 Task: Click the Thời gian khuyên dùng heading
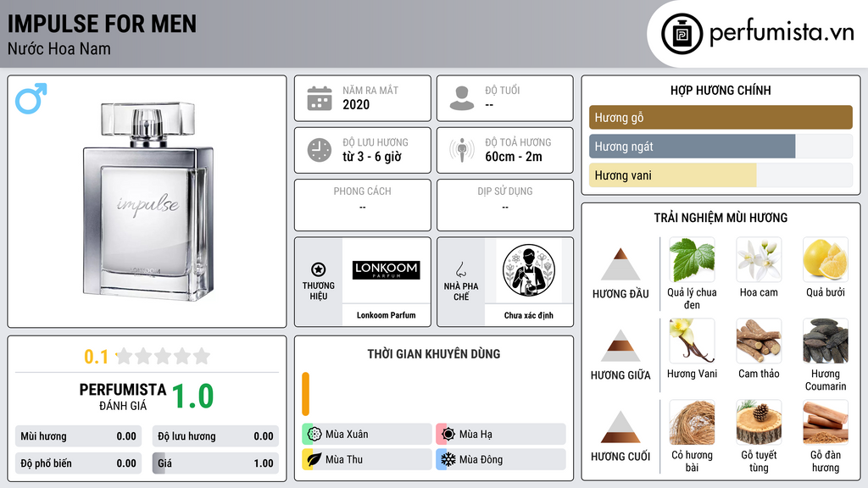[434, 354]
